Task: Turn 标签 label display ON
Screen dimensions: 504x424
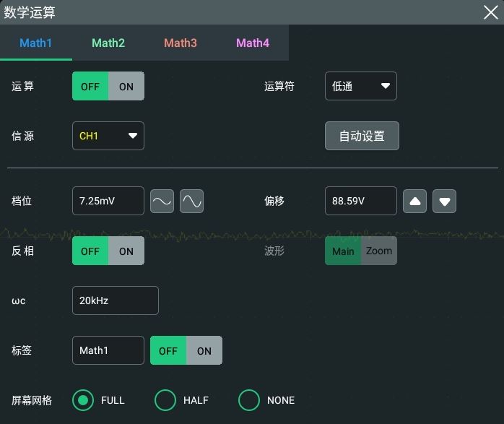Action: click(204, 350)
